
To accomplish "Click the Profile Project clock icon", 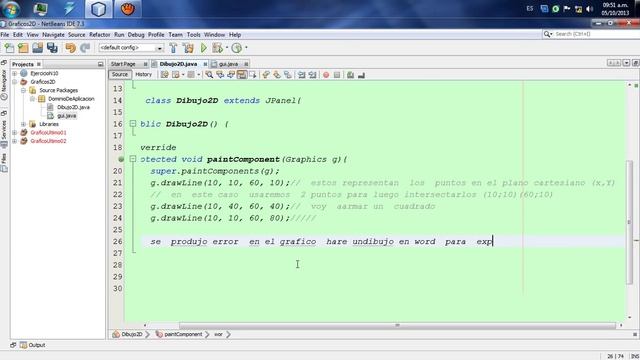I will pyautogui.click(x=236, y=48).
